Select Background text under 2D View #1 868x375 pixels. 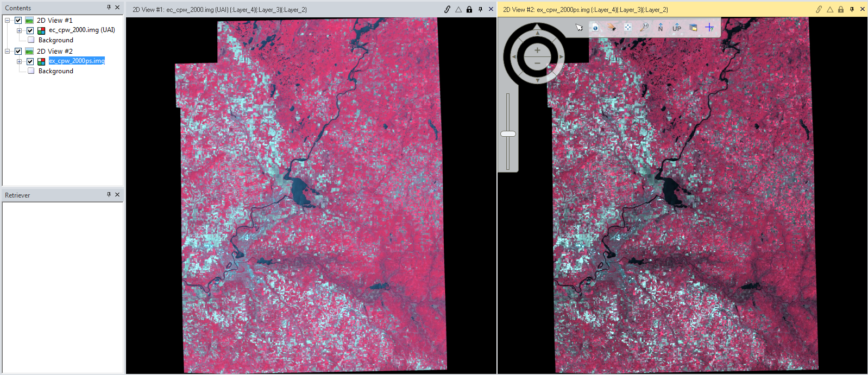[x=56, y=40]
